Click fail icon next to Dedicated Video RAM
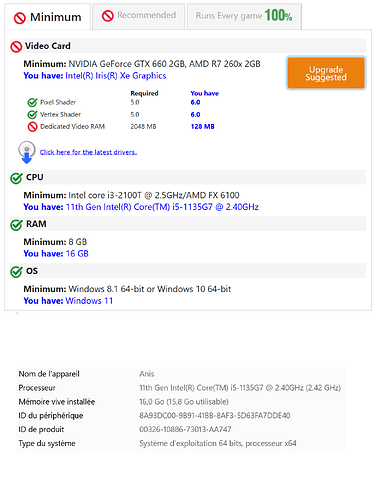Viewport: 375px width, 499px height. (x=32, y=127)
